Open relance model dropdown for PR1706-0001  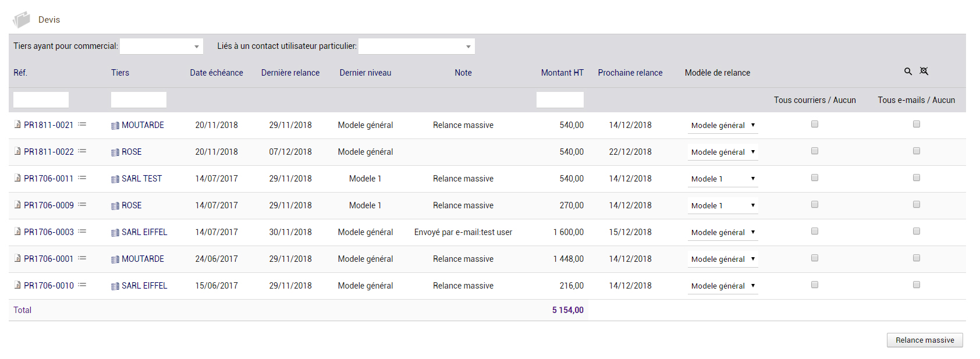pos(723,259)
